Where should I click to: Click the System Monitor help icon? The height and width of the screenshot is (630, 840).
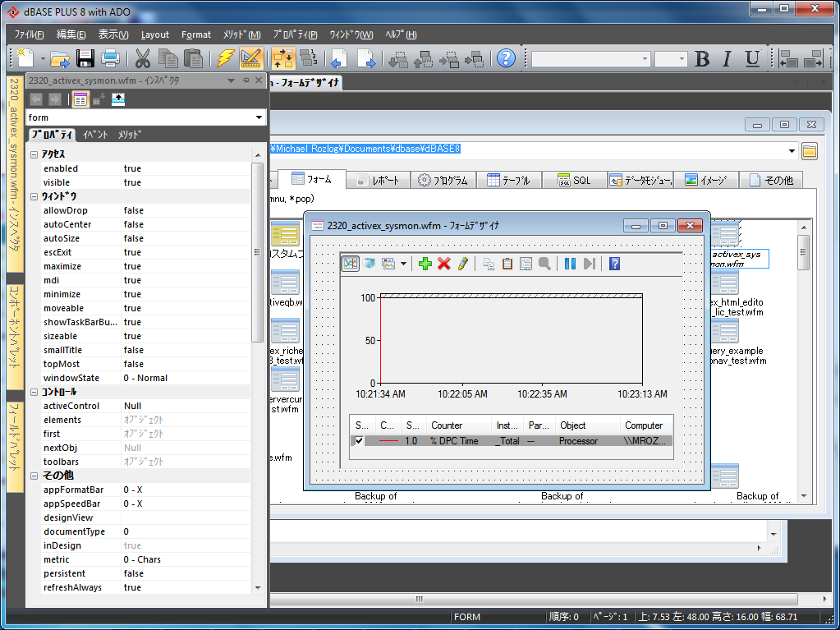[614, 263]
